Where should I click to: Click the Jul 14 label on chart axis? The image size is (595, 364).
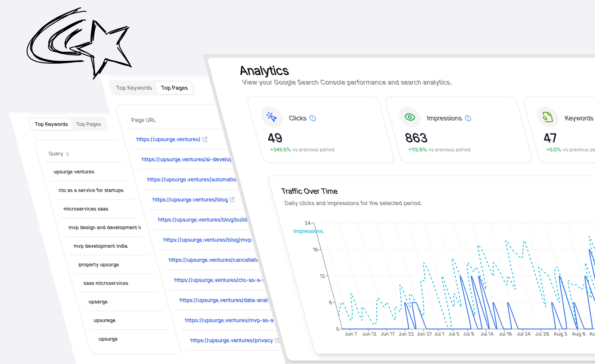point(487,334)
